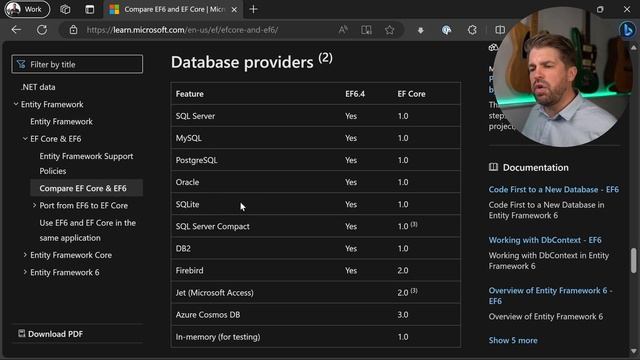Click the MySQL table cell

189,138
